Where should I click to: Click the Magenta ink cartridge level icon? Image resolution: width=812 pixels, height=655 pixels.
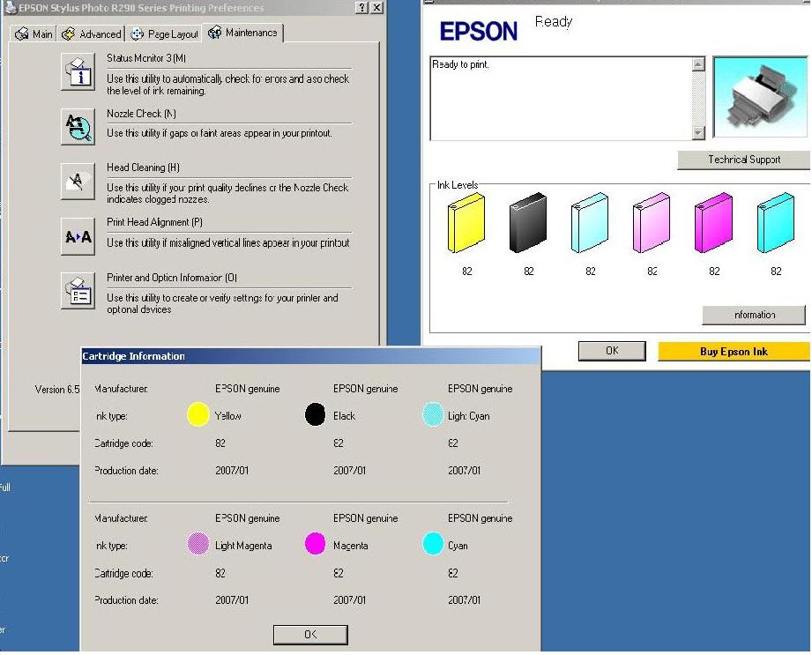coord(713,223)
